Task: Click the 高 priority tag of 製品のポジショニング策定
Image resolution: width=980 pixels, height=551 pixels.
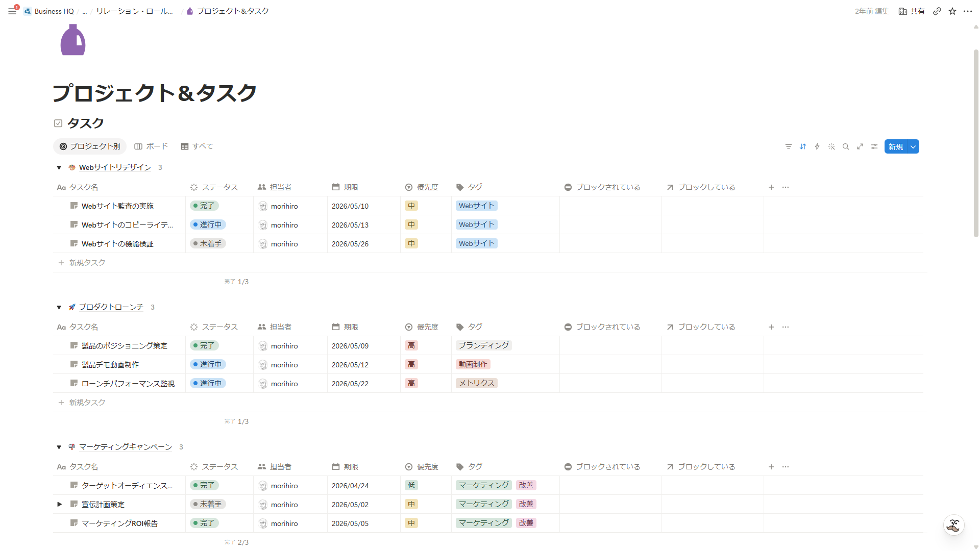Action: 411,345
